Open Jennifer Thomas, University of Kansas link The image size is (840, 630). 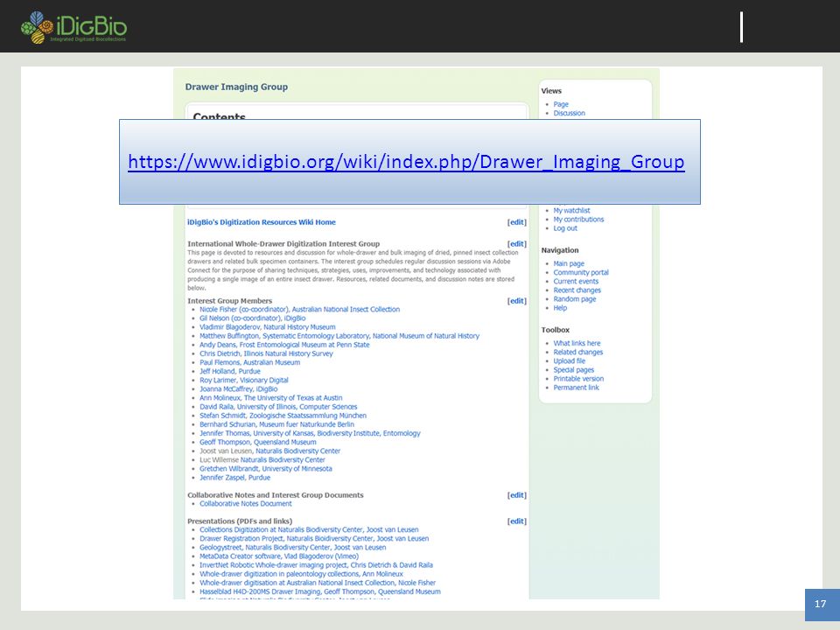[310, 433]
